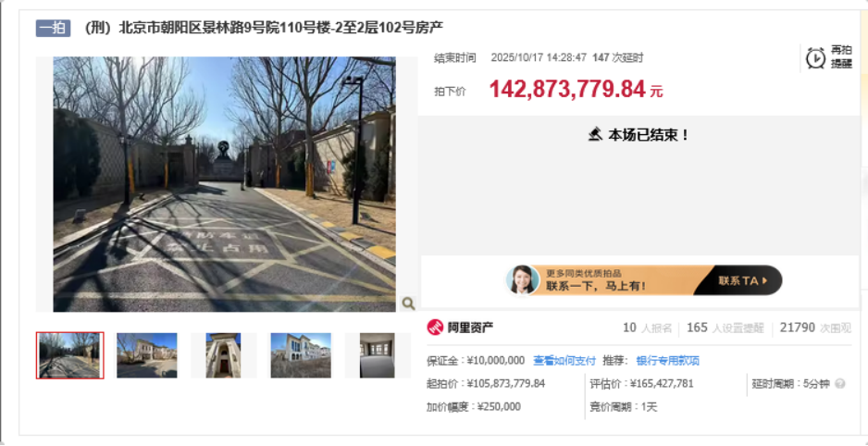The width and height of the screenshot is (868, 446).
Task: Click the help icon beside 延时周期
Action: 839,383
